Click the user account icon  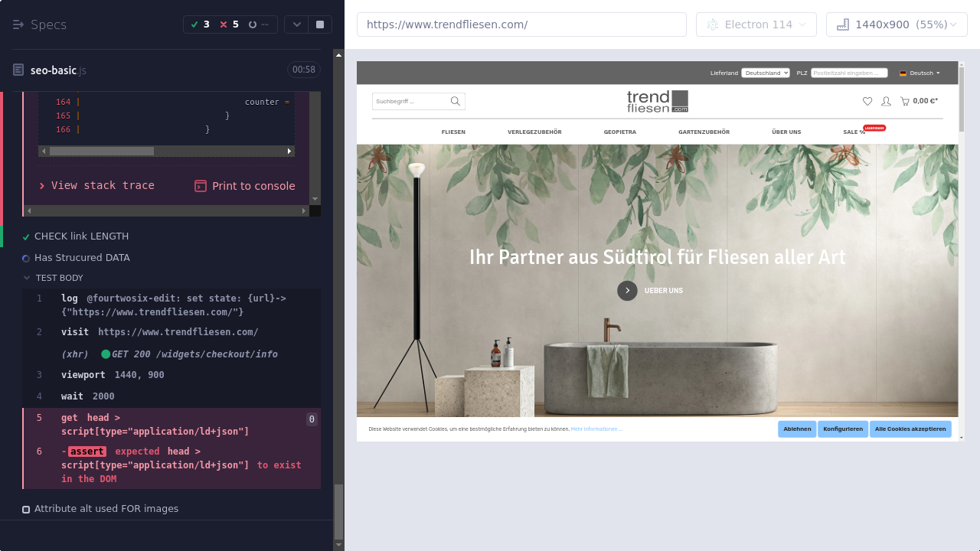(x=886, y=101)
